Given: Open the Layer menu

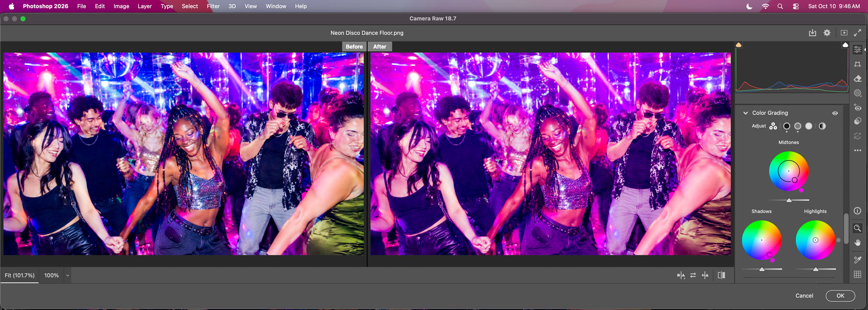Looking at the screenshot, I should pos(145,6).
